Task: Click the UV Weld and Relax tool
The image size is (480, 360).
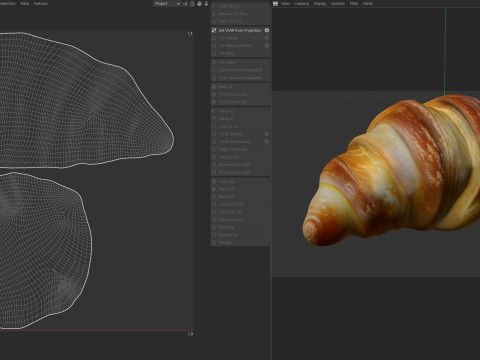Action: [x=237, y=46]
